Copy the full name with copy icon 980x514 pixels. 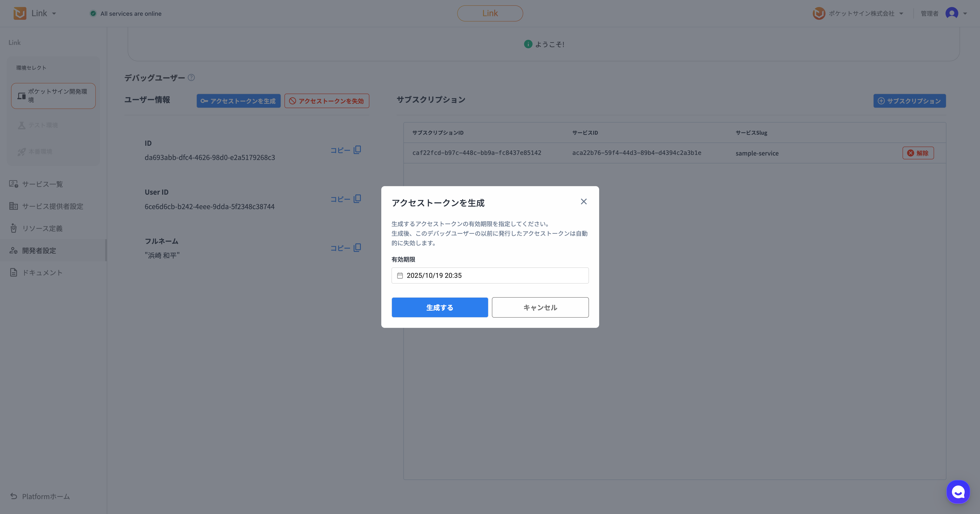(x=357, y=248)
